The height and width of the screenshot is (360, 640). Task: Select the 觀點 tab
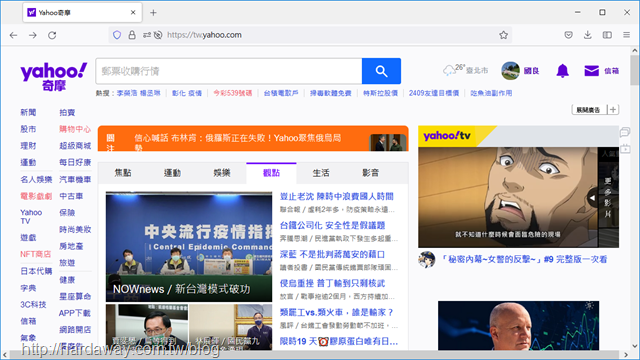tap(271, 173)
